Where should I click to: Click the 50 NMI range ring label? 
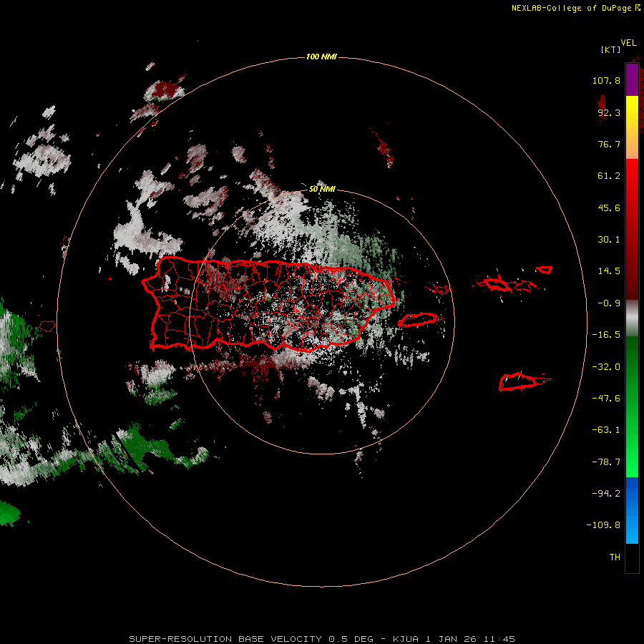point(322,189)
